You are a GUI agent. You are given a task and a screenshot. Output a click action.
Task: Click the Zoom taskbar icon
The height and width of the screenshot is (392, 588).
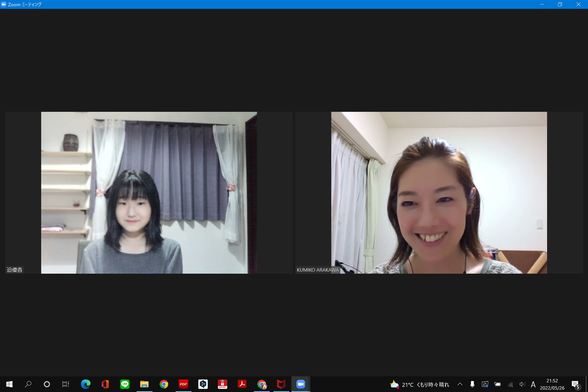[x=301, y=384]
